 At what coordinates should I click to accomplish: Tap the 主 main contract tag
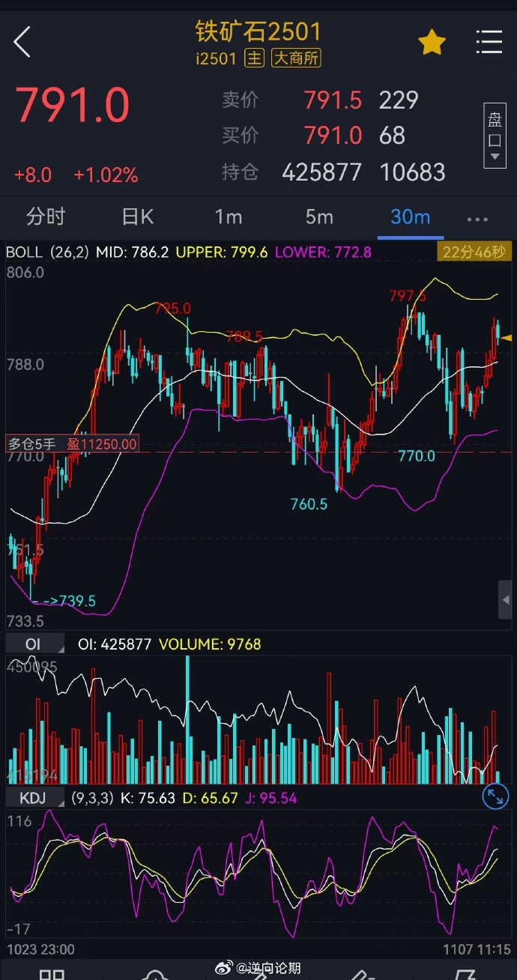(x=255, y=58)
